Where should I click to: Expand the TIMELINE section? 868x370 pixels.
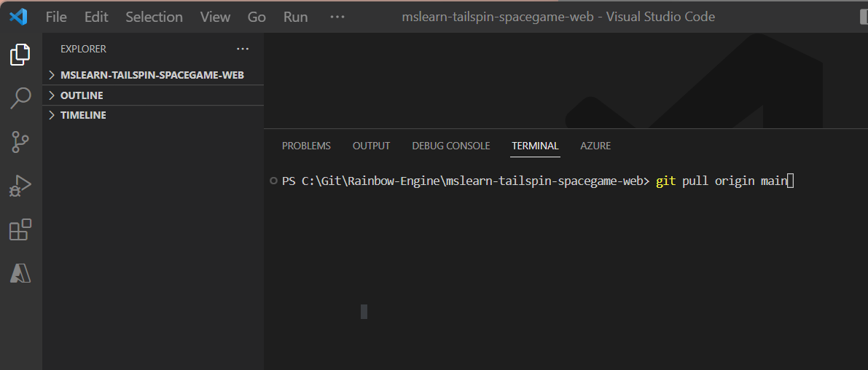click(153, 115)
